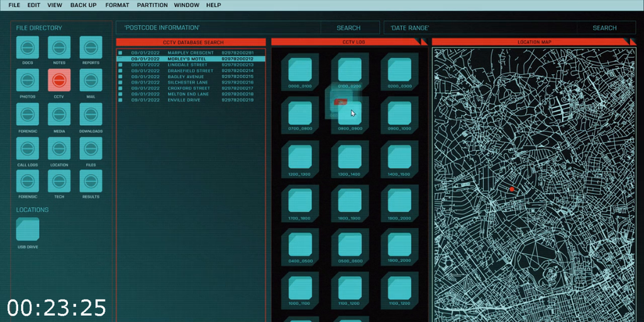Open the MEDIA folder icon
This screenshot has height=322, width=644.
click(59, 114)
